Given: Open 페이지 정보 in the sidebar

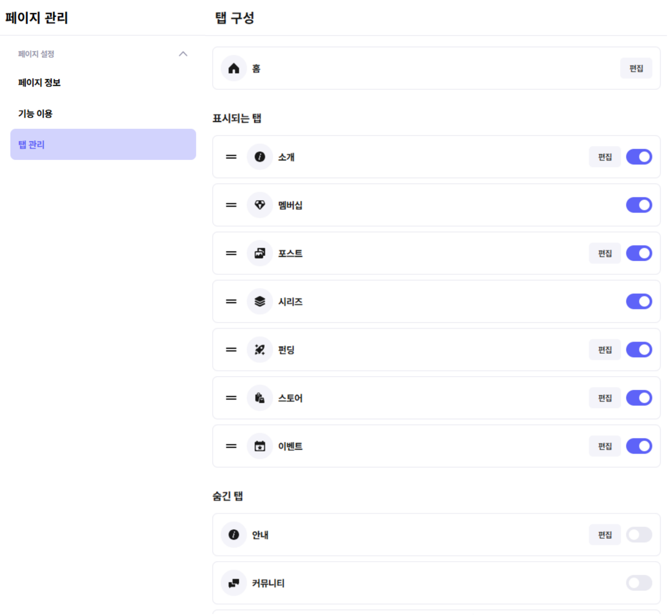Looking at the screenshot, I should click(40, 83).
